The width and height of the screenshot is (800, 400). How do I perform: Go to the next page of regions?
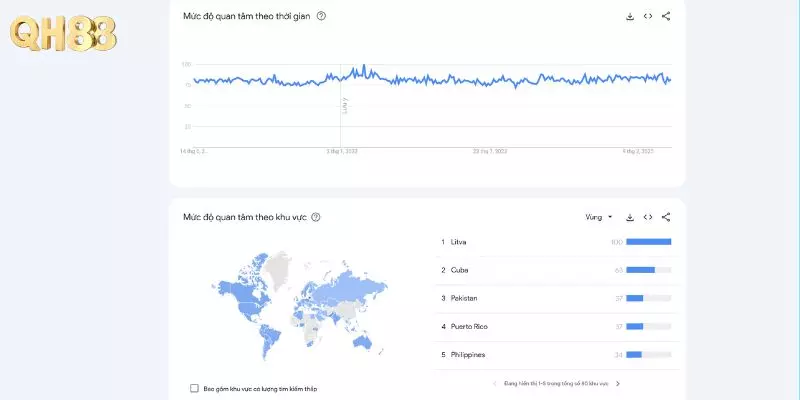[x=618, y=383]
